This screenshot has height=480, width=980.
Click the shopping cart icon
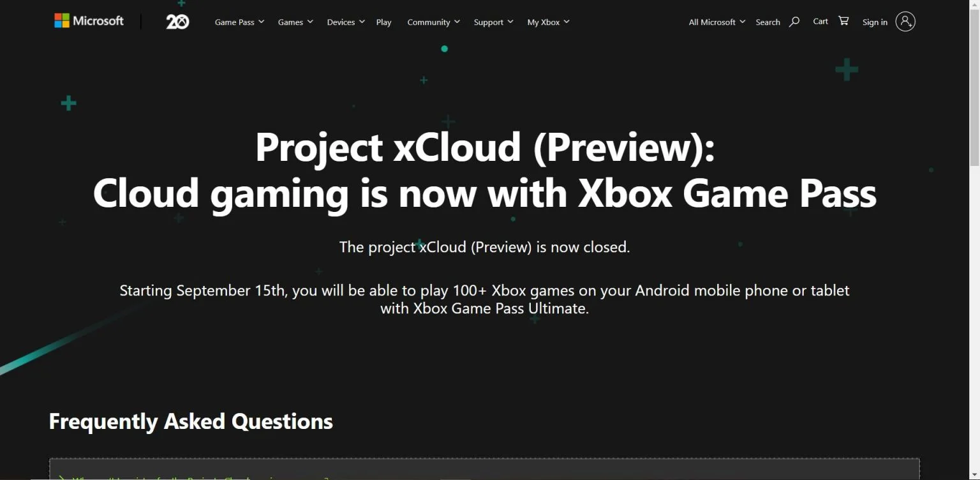[843, 20]
